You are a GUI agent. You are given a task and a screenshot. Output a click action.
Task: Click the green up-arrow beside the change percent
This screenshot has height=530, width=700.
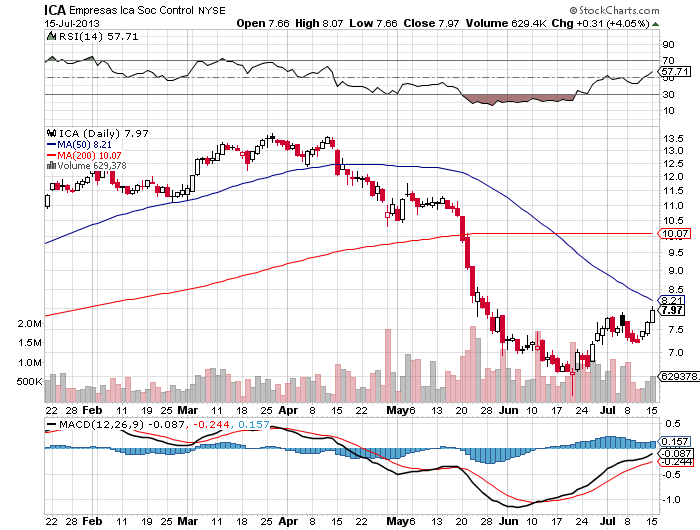pos(655,24)
